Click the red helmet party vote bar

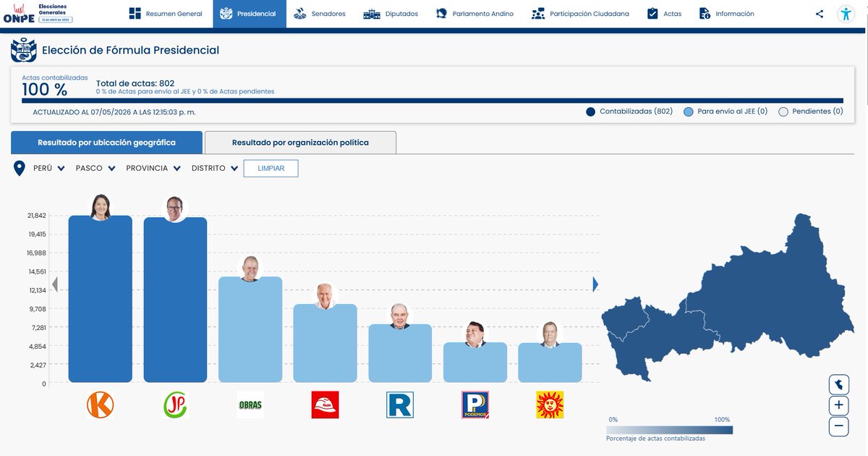pyautogui.click(x=325, y=343)
